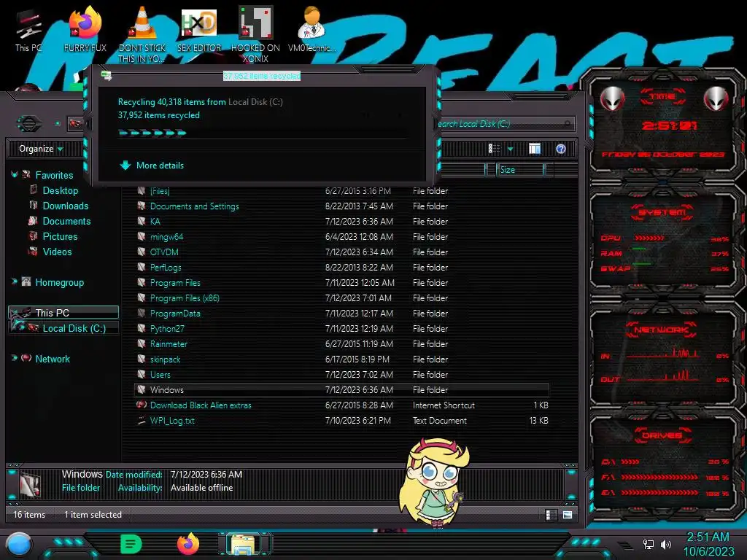Expand the Network tree node
The image size is (747, 560).
pos(15,358)
